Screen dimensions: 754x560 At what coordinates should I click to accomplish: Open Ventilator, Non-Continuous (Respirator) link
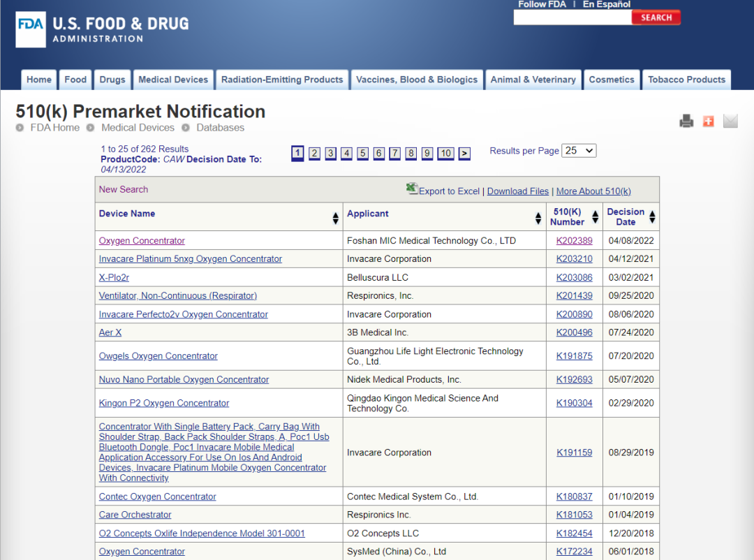point(178,296)
